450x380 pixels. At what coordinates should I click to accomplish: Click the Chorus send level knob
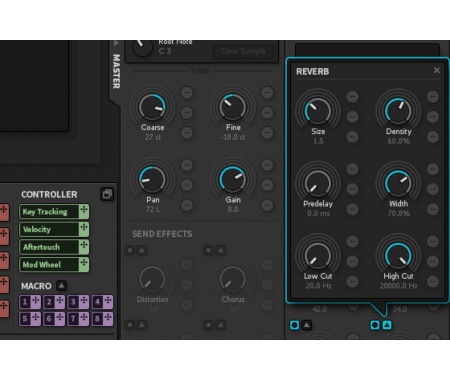tap(233, 279)
